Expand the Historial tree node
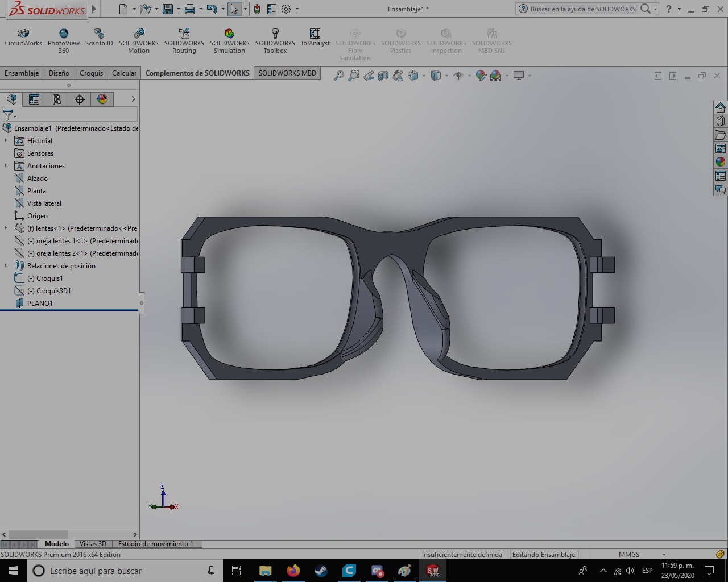The width and height of the screenshot is (728, 582). 6,140
